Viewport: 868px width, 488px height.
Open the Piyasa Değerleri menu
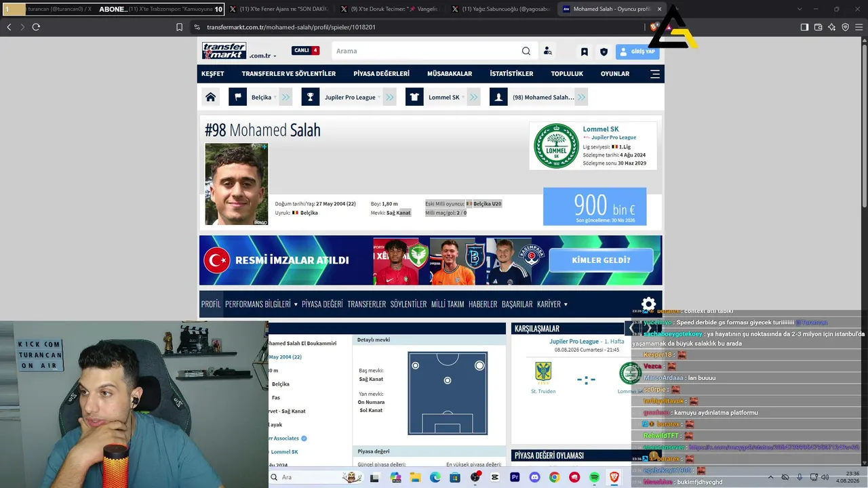click(x=382, y=74)
